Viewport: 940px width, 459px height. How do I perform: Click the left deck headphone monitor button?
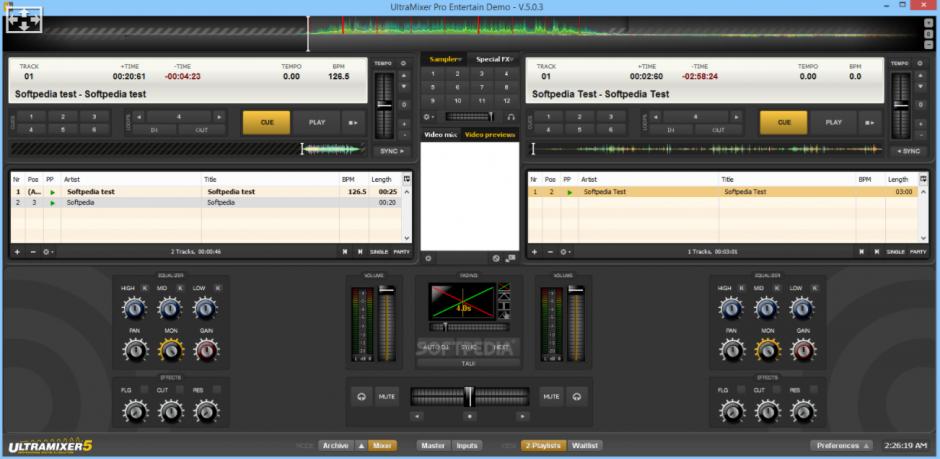click(x=361, y=396)
